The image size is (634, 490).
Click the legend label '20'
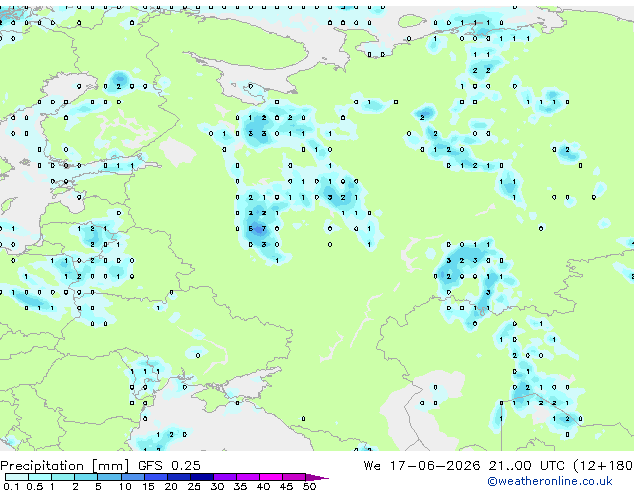click(171, 486)
